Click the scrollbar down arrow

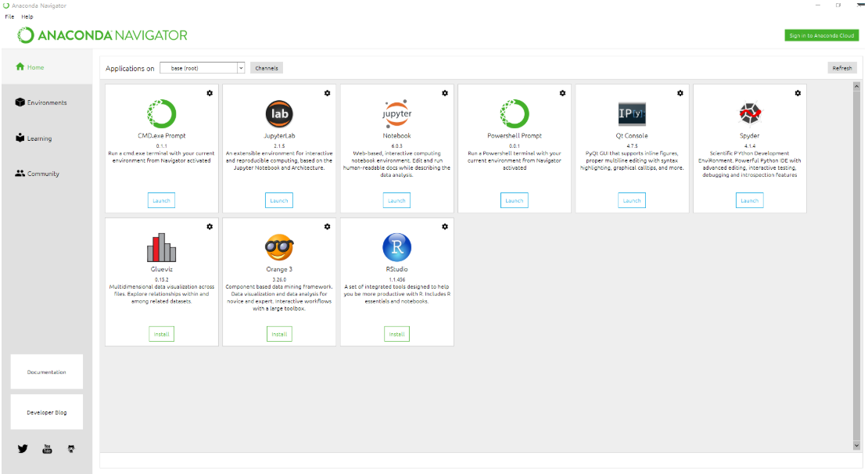[856, 445]
